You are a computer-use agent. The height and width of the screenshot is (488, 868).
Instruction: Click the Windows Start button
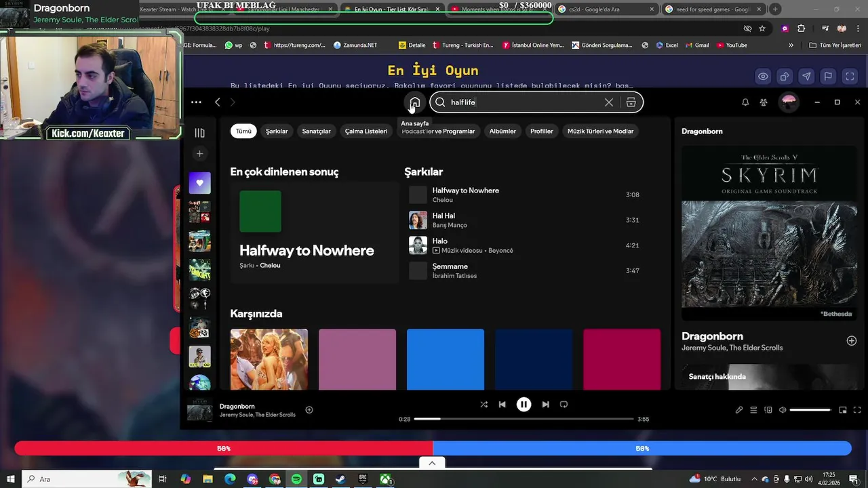(x=10, y=479)
